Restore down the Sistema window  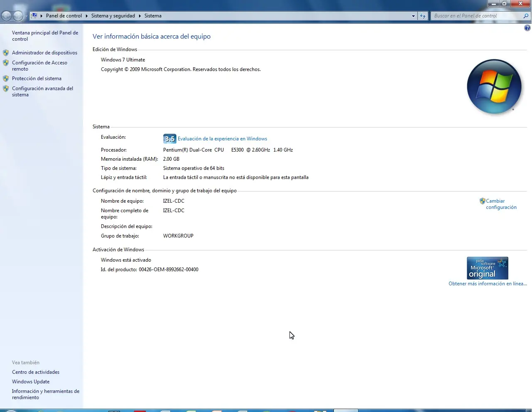504,4
